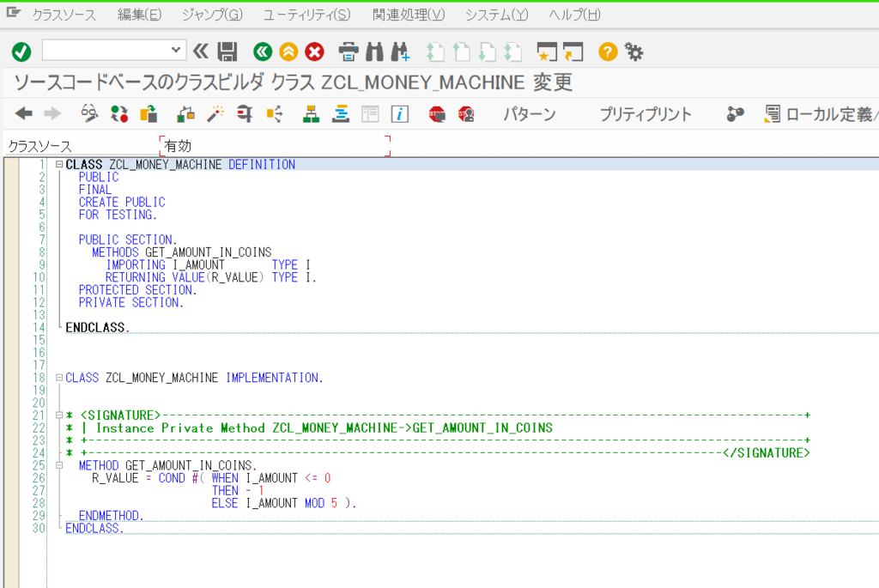Click the Other Object icon
The width and height of the screenshot is (879, 588).
(x=149, y=114)
